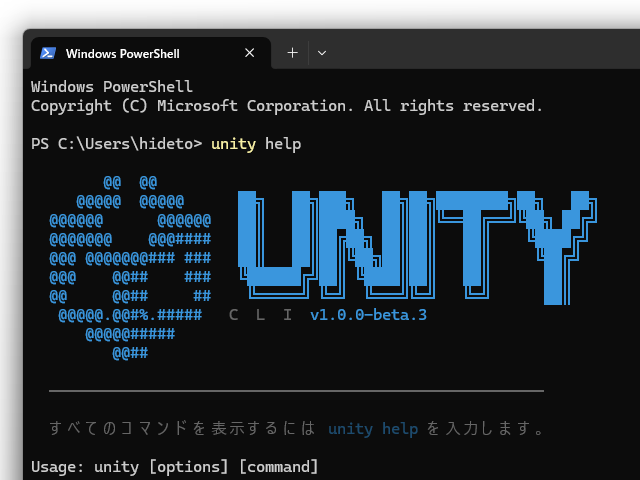Select the Windows PowerShell tab
This screenshot has height=480, width=640.
tap(151, 53)
